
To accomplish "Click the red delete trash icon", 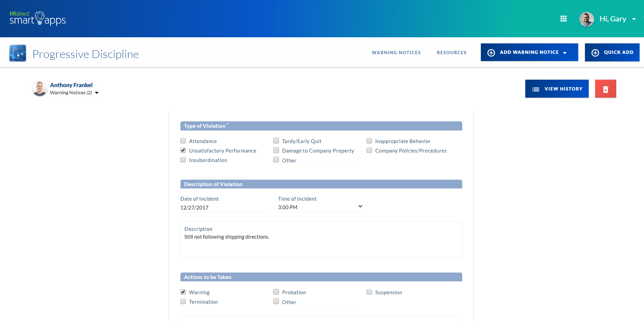I will click(x=605, y=89).
